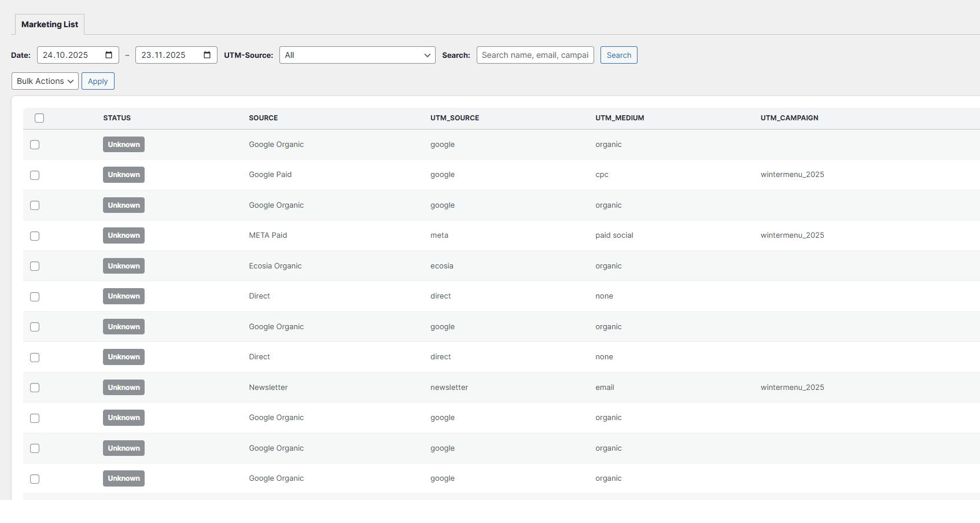The width and height of the screenshot is (980, 523).
Task: Click the UTM_CAMPAIGN column header
Action: (x=789, y=118)
